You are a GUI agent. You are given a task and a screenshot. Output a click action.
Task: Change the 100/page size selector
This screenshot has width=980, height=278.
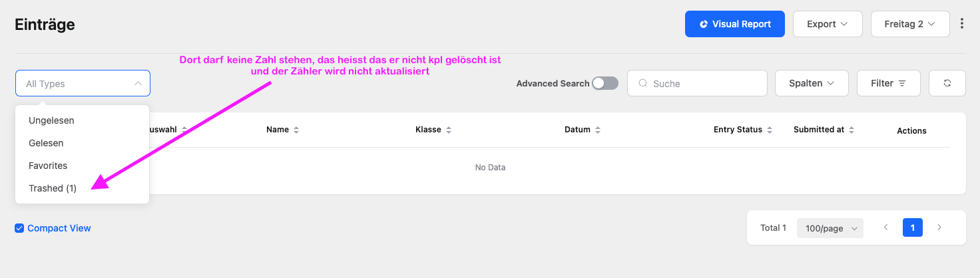(830, 228)
